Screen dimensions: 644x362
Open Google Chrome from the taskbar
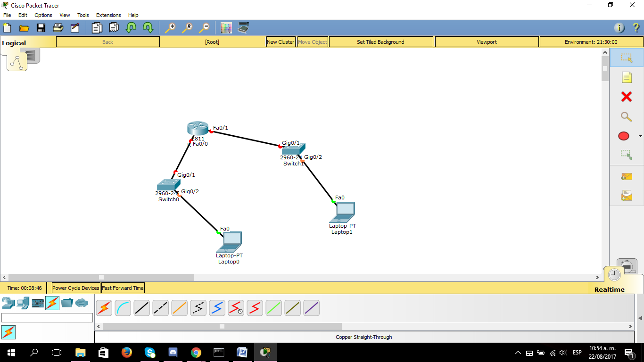coord(196,352)
